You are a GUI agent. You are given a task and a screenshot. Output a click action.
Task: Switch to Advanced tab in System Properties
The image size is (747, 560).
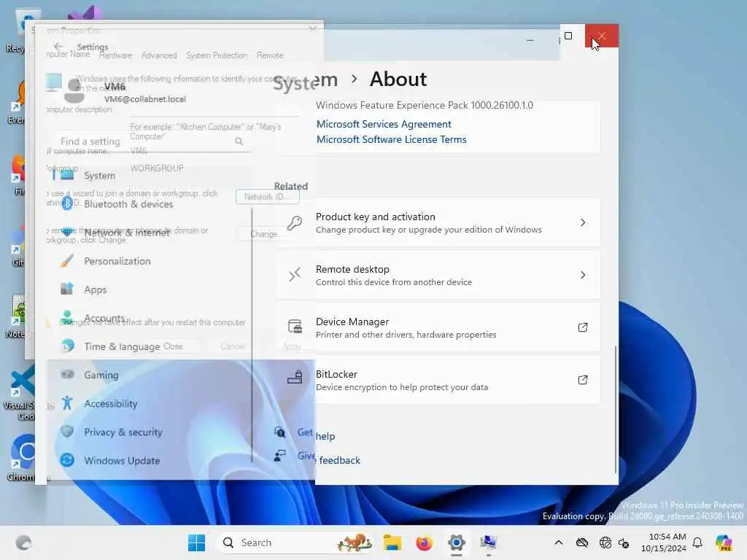point(159,55)
